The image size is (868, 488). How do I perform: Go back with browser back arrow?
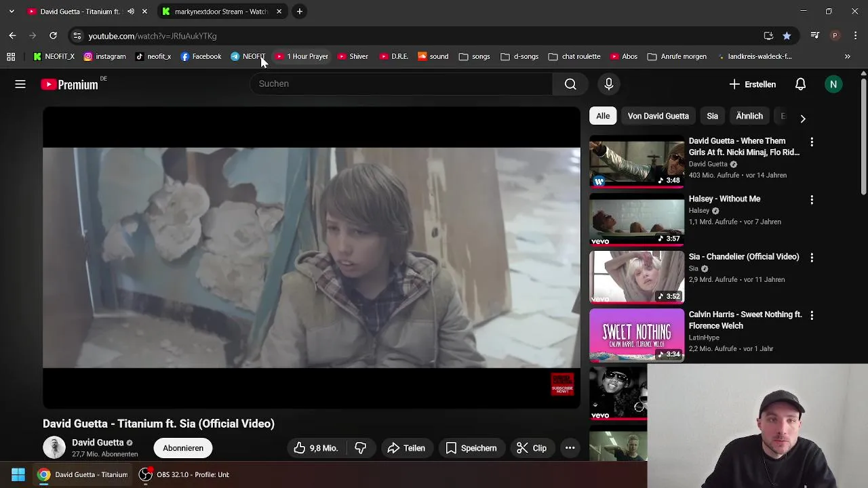[12, 35]
